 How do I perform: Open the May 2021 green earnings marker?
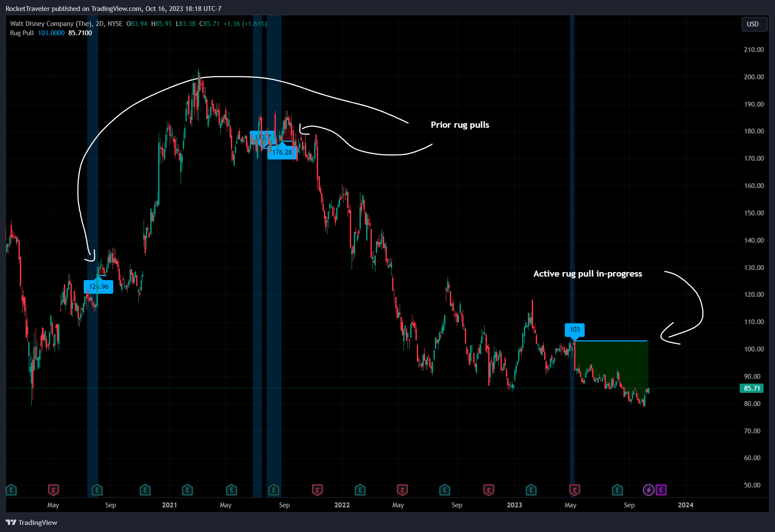(x=231, y=490)
